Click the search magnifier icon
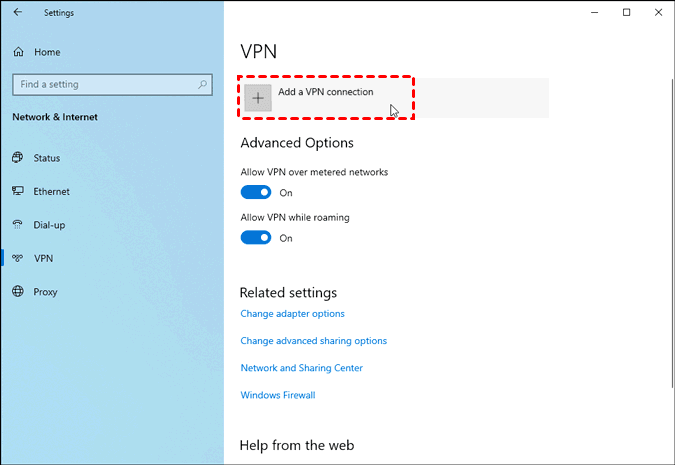The image size is (675, 465). click(204, 85)
